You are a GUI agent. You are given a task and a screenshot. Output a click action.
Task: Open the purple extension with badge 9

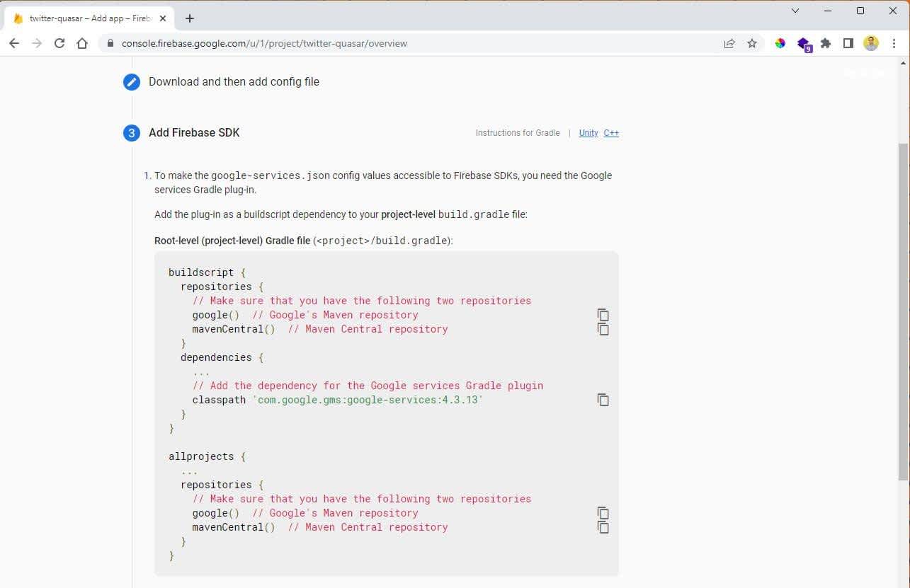pyautogui.click(x=804, y=44)
